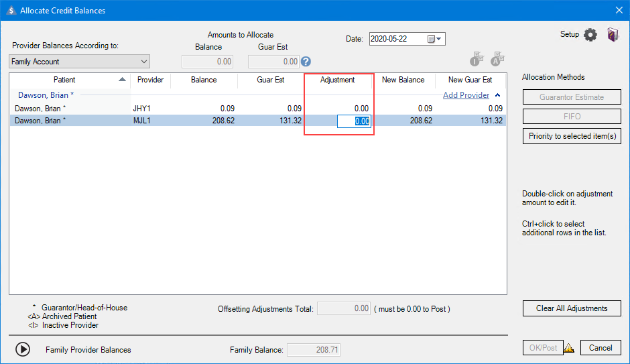Viewport: 630px width, 364px height.
Task: Click the warning triangle next to OK/Post
Action: (x=569, y=348)
